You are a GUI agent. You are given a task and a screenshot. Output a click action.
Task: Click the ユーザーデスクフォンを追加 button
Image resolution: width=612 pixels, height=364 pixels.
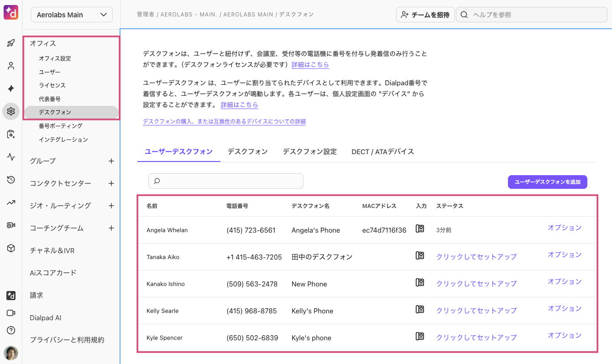(x=547, y=182)
